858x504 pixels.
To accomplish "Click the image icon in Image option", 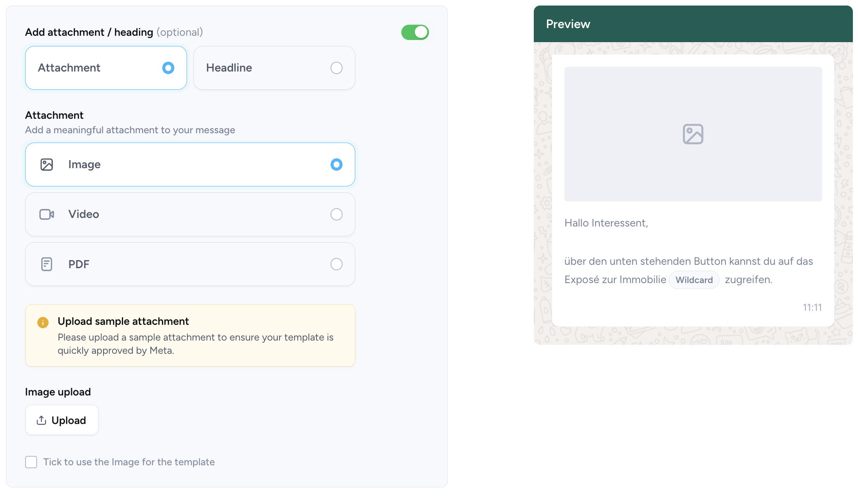I will click(x=46, y=164).
